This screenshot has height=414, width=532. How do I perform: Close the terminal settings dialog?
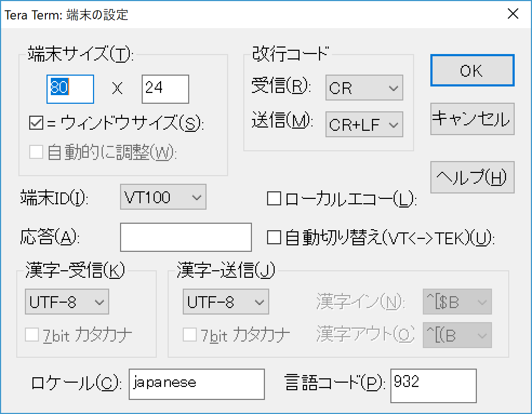[513, 14]
